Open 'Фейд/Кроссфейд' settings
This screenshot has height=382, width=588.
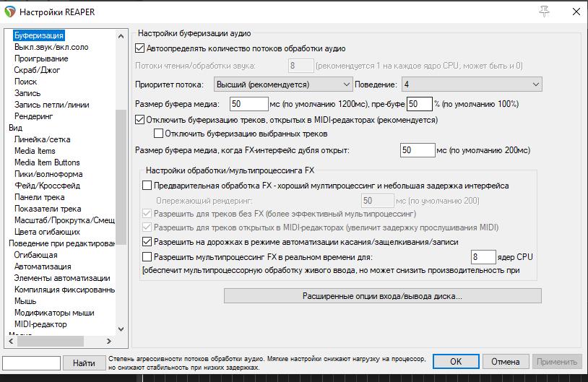(x=47, y=186)
